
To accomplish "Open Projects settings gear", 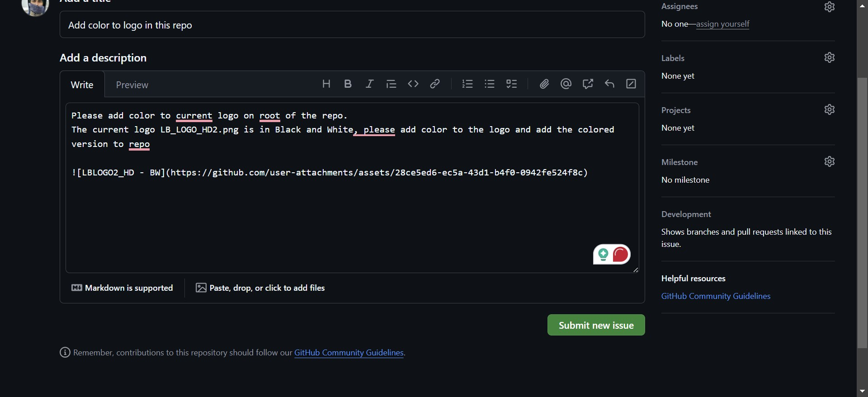I will pyautogui.click(x=829, y=110).
